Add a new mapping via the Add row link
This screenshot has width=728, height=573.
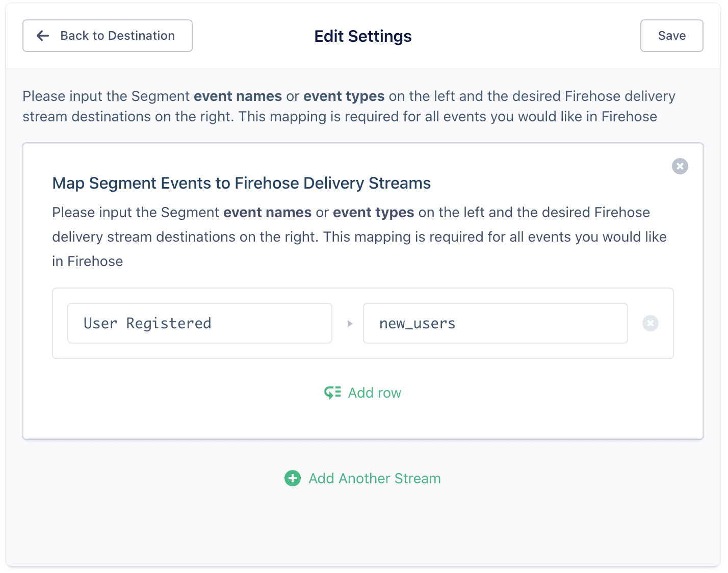(374, 393)
